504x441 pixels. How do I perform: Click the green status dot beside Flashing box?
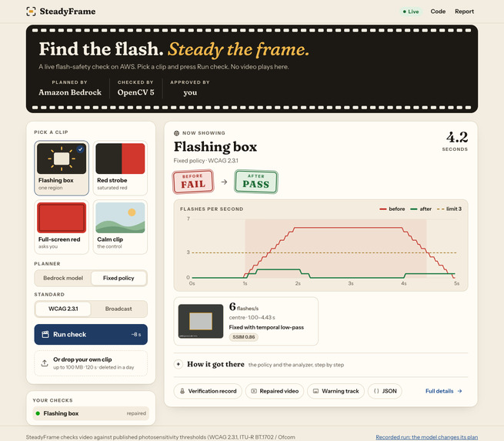pos(38,413)
